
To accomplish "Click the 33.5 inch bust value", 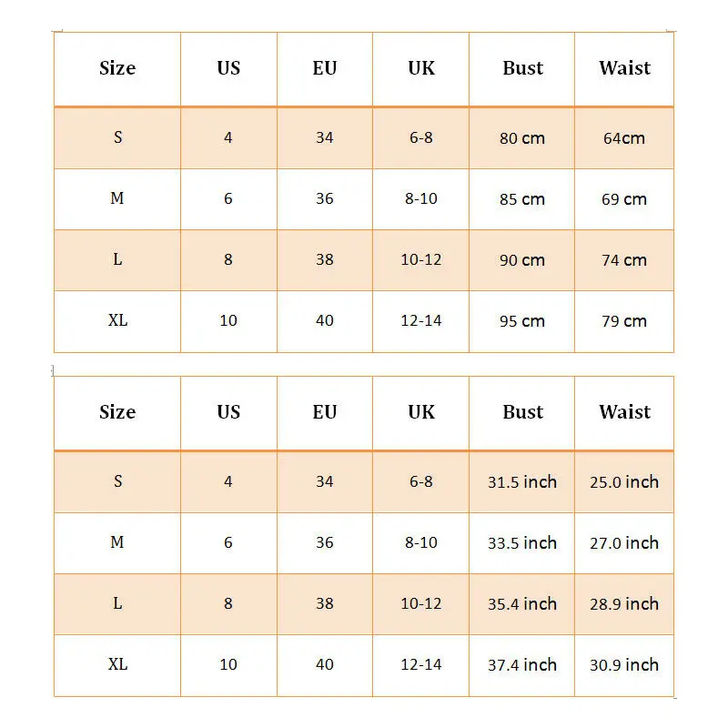I will (521, 543).
